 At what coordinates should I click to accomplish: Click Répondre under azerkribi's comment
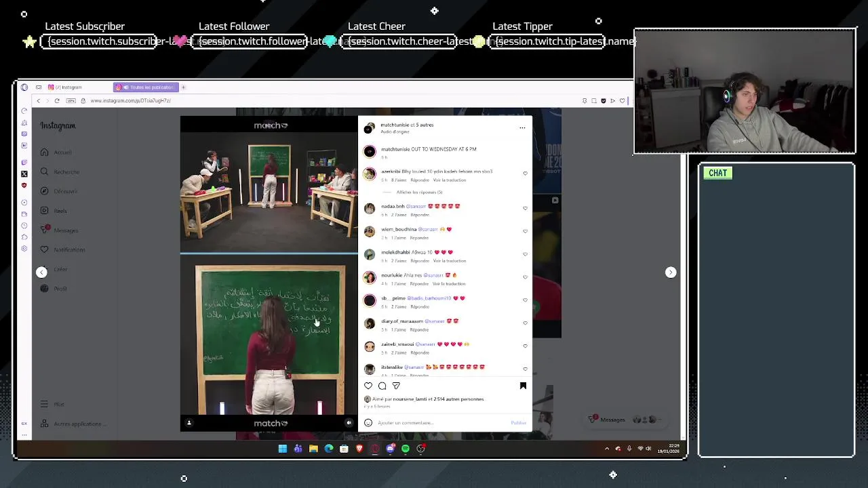[x=420, y=180]
